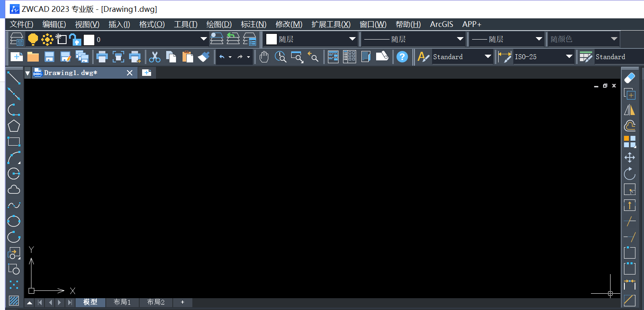Select the Scale tool
This screenshot has height=310, width=644.
pyautogui.click(x=630, y=189)
